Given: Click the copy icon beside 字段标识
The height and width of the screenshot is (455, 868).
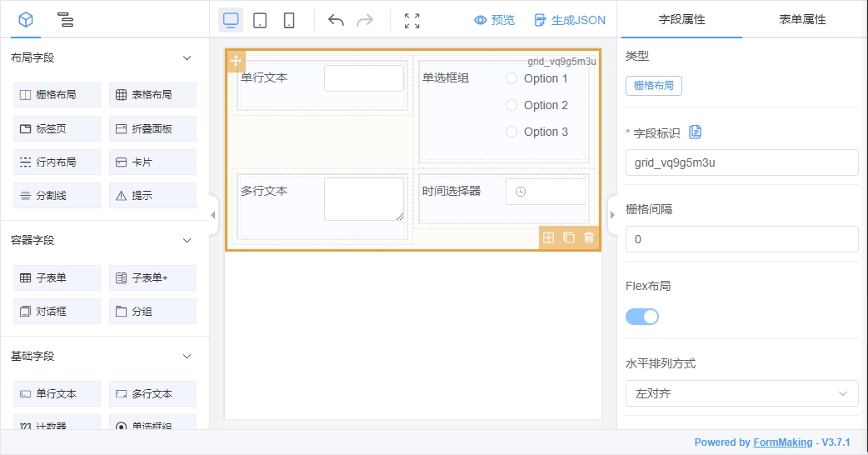Looking at the screenshot, I should (696, 132).
